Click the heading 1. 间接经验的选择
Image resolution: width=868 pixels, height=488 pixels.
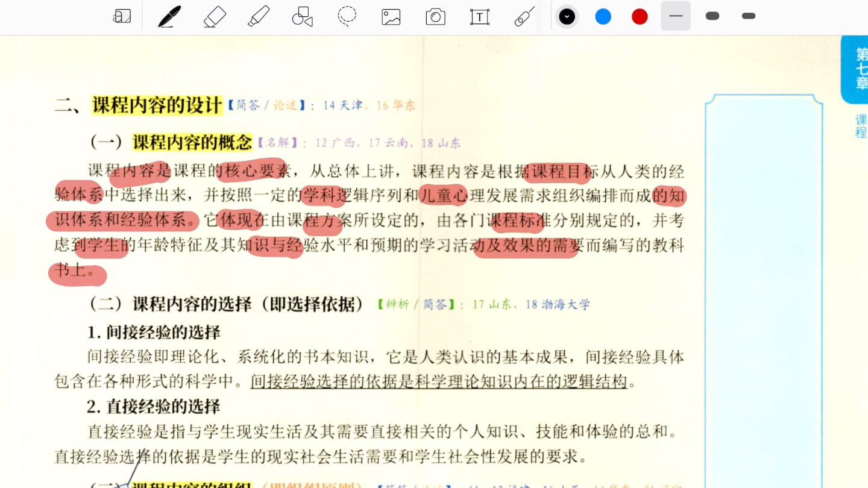154,333
